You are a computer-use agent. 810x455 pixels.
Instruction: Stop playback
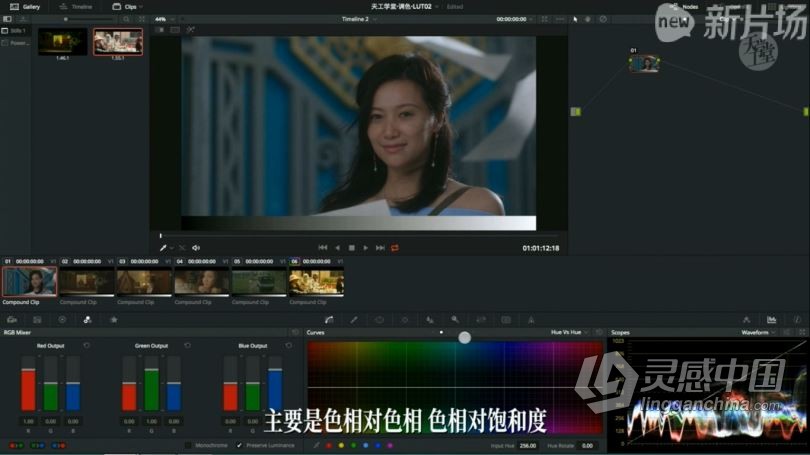pyautogui.click(x=352, y=248)
